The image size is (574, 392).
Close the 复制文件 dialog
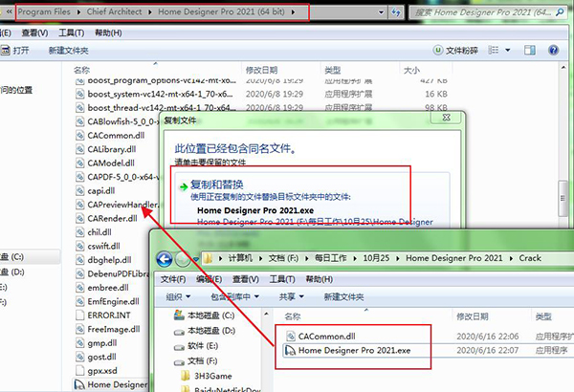tap(446, 118)
